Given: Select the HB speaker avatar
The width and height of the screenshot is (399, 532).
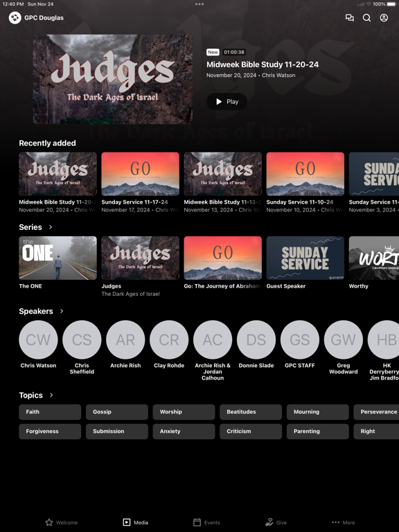Looking at the screenshot, I should [x=383, y=339].
